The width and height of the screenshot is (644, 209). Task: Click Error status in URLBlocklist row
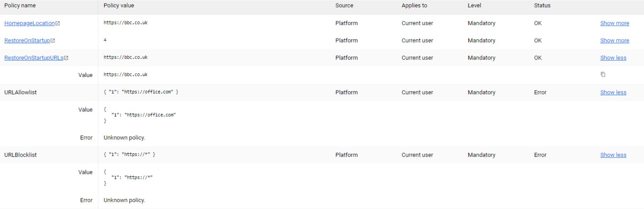[x=540, y=155]
